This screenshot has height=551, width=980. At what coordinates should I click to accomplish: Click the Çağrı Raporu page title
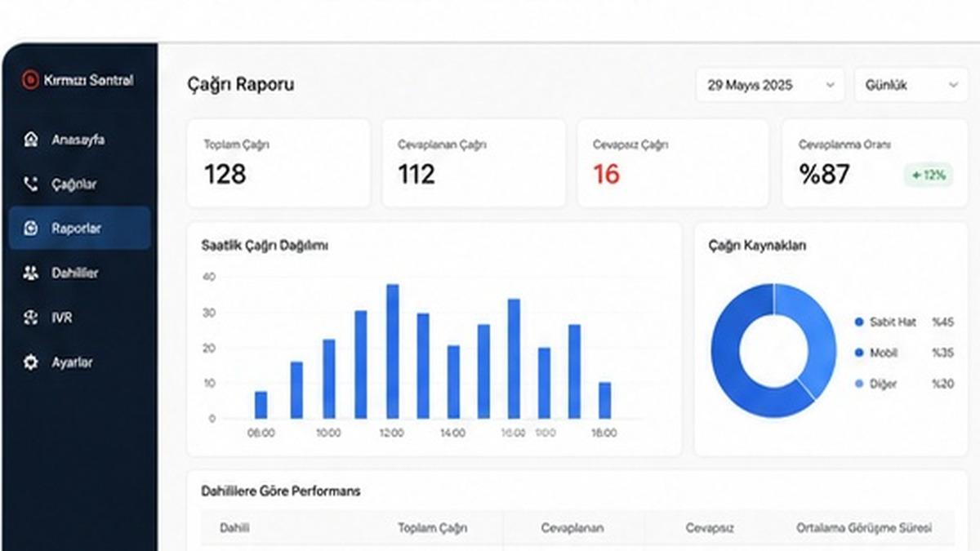click(x=241, y=84)
